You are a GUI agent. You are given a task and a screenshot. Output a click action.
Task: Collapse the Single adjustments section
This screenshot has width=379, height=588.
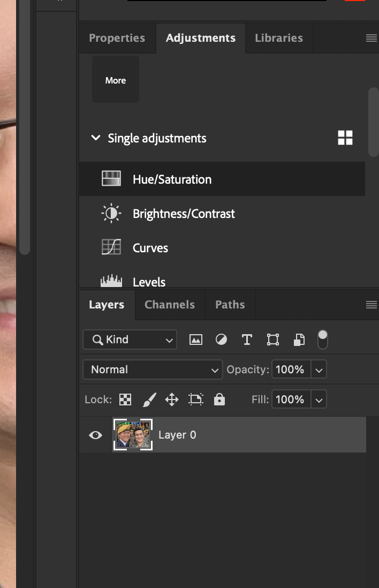[x=96, y=138]
